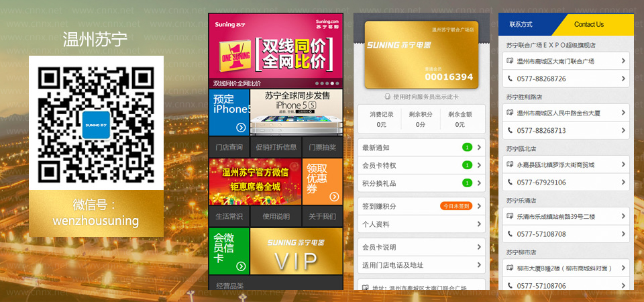Click 消费记录 0元 stat
The height and width of the screenshot is (302, 644).
[381, 119]
